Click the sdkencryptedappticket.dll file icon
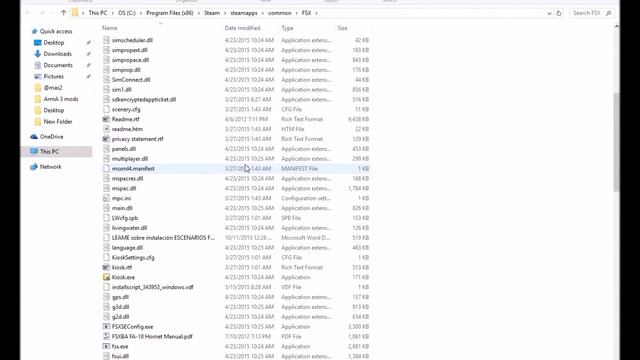 pyautogui.click(x=106, y=99)
